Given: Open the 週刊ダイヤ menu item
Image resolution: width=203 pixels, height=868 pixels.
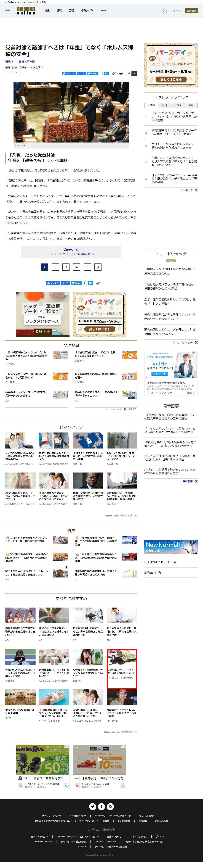Looking at the screenshot, I should tap(87, 10).
